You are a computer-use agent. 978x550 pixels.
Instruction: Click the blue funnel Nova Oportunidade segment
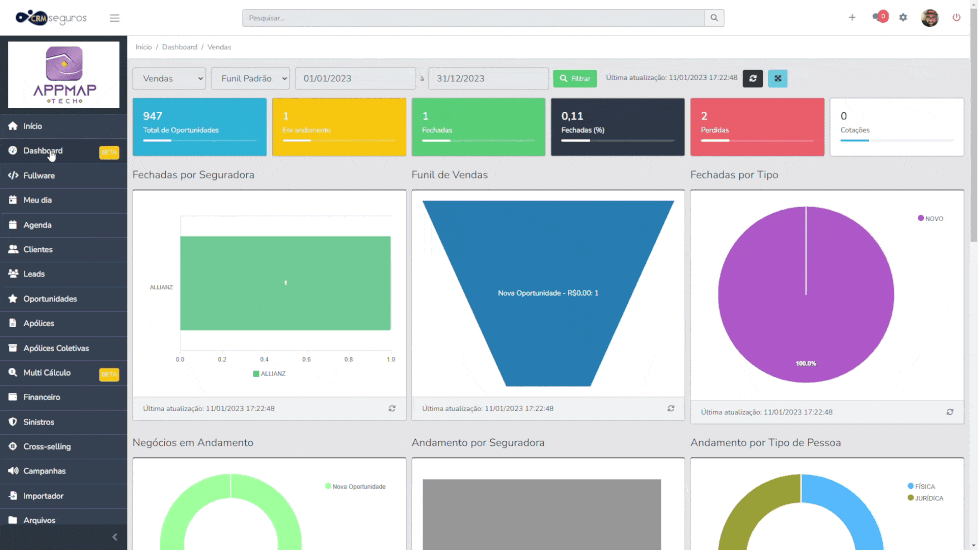pyautogui.click(x=548, y=293)
